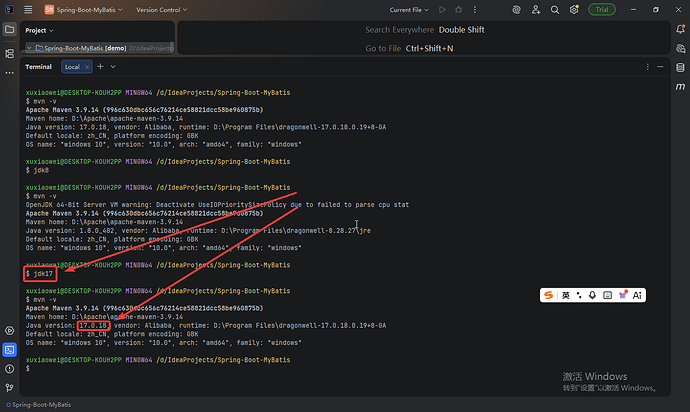The width and height of the screenshot is (690, 412).
Task: Toggle the Project tool window folder icon
Action: pos(9,29)
